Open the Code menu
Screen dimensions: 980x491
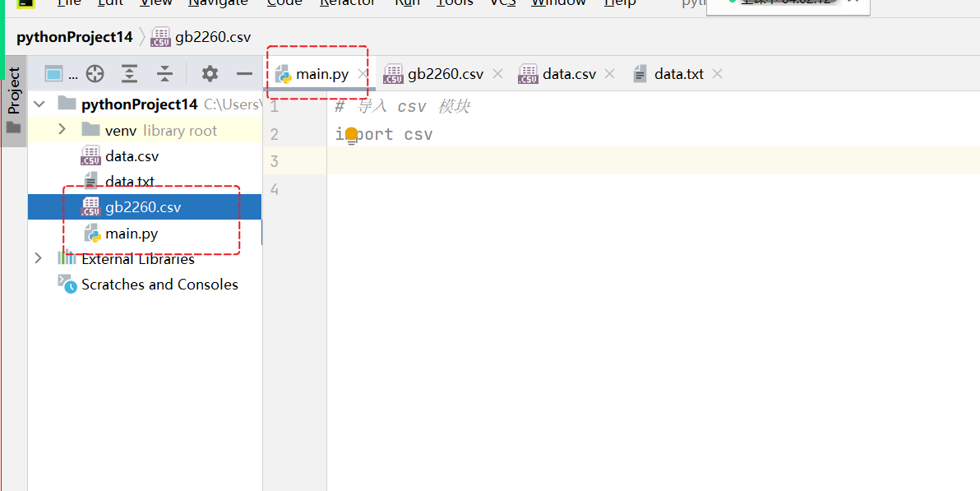click(284, 2)
